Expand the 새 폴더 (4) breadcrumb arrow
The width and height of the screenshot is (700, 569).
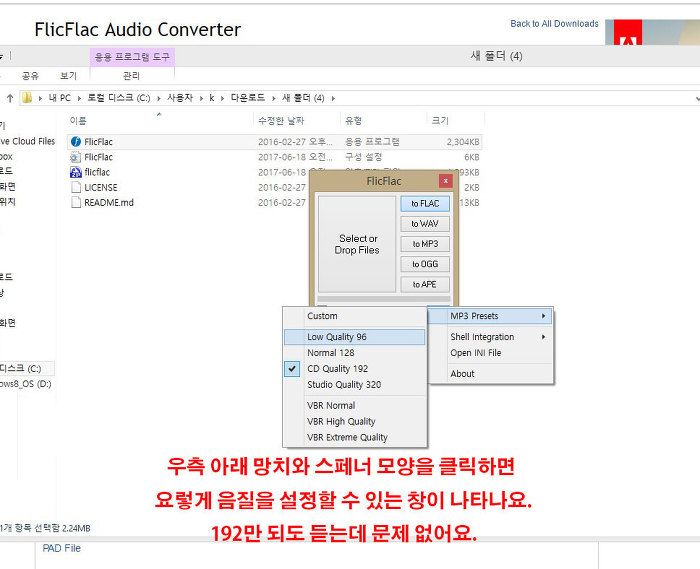click(333, 98)
